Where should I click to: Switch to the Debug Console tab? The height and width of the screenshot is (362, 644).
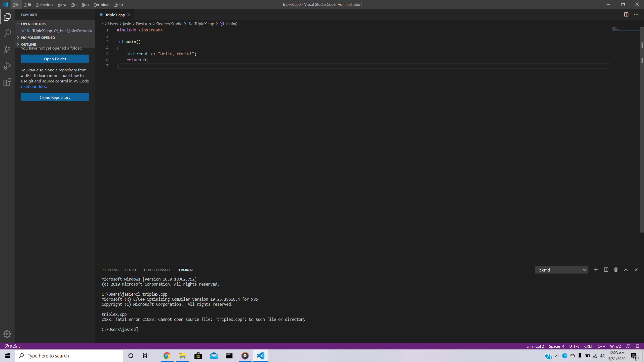(x=157, y=270)
